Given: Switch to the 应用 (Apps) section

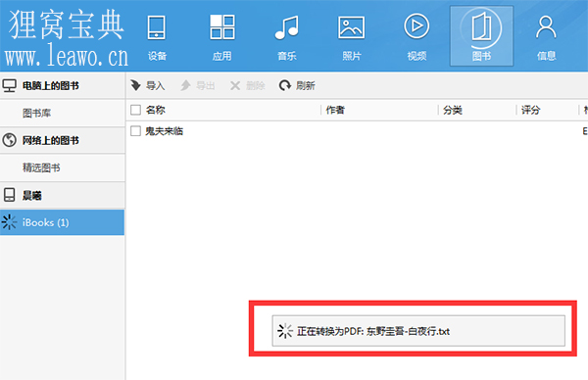Looking at the screenshot, I should pyautogui.click(x=222, y=36).
